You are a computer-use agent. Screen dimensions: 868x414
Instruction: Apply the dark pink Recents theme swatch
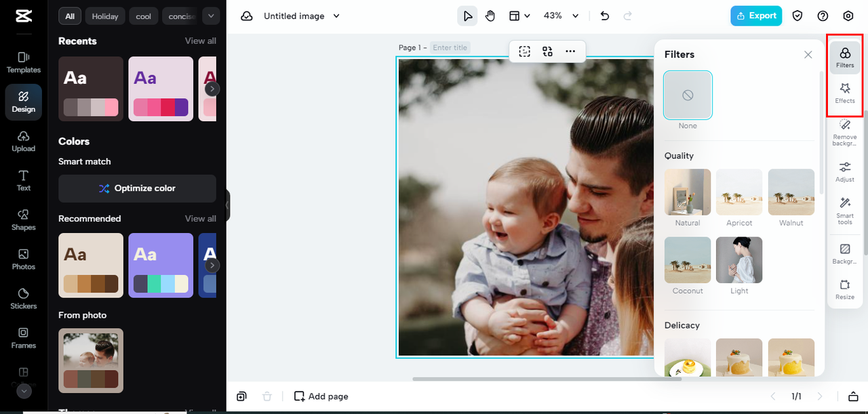coord(91,89)
